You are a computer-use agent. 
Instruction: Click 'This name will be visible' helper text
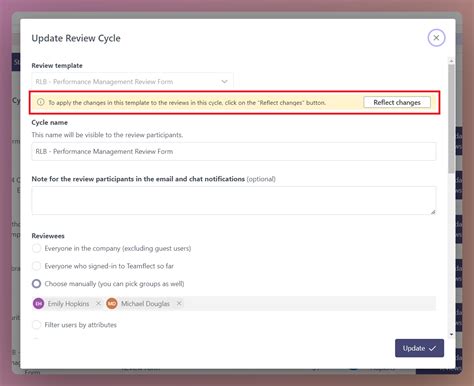[x=107, y=135]
